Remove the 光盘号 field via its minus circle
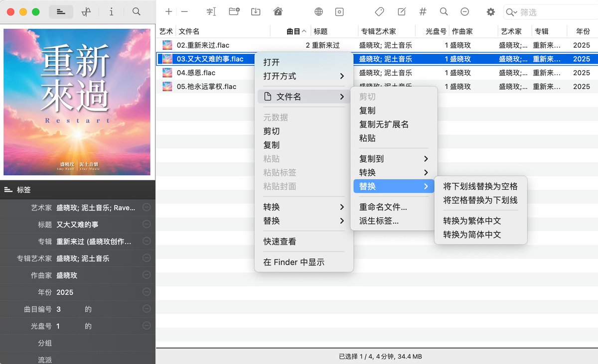This screenshot has width=598, height=364. point(147,326)
